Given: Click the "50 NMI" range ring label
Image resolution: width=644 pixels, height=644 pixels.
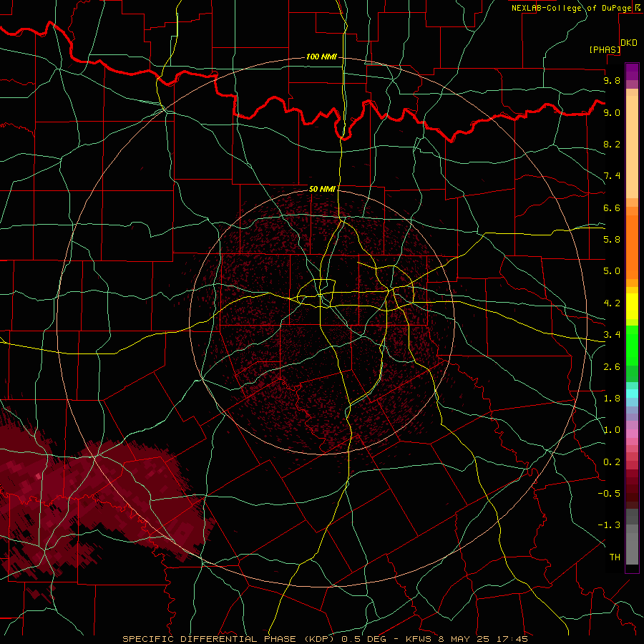Looking at the screenshot, I should (322, 189).
